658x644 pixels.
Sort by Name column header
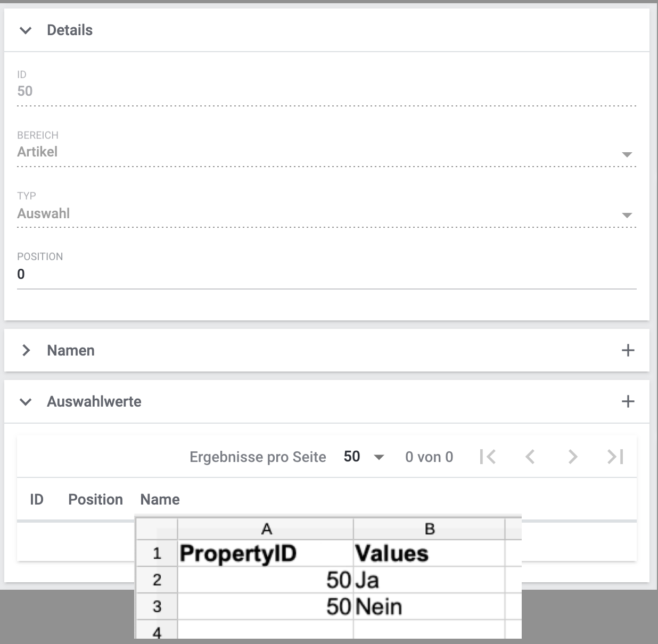tap(160, 499)
